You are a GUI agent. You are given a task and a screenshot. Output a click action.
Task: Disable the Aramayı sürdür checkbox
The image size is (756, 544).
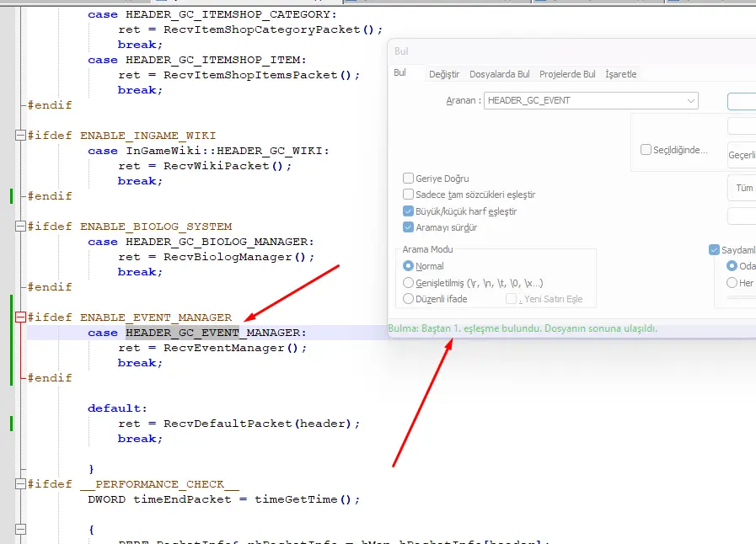click(409, 227)
